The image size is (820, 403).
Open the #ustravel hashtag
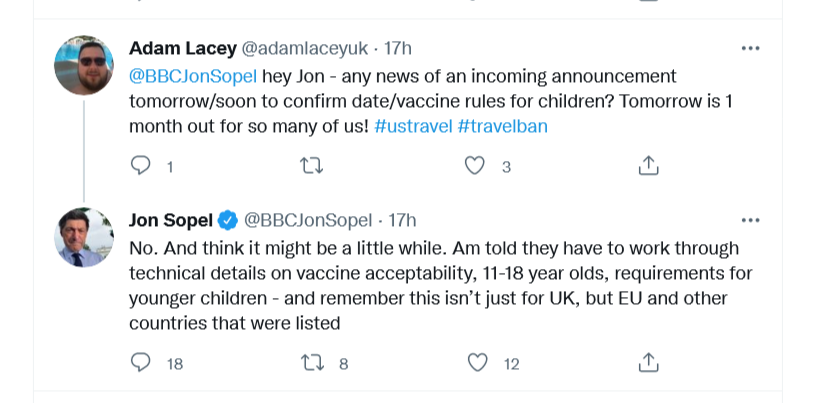click(413, 127)
